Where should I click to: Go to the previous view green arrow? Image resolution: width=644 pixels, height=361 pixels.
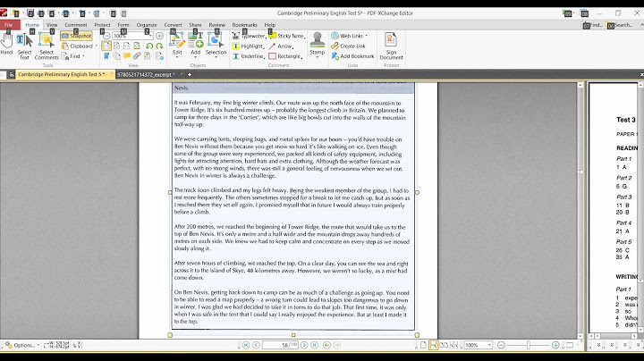327,346
